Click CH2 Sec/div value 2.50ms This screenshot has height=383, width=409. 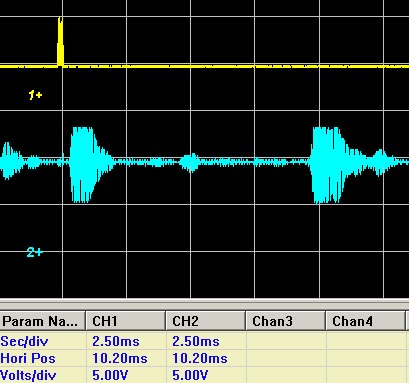pos(196,341)
